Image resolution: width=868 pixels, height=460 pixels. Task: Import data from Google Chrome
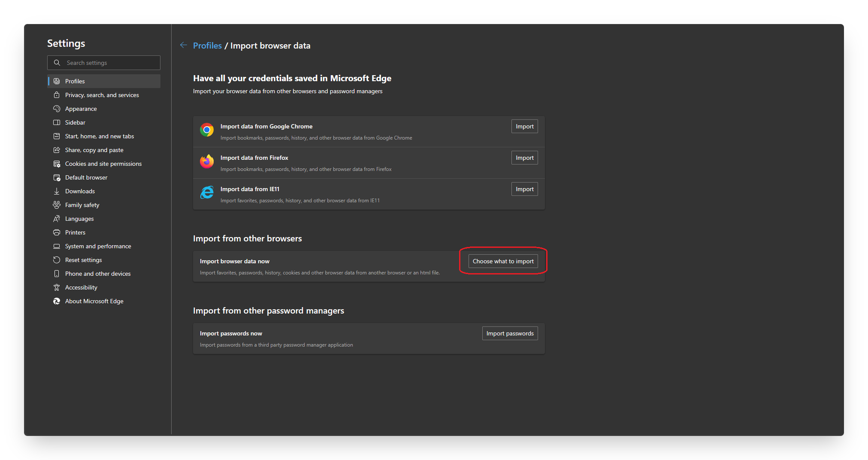(524, 126)
